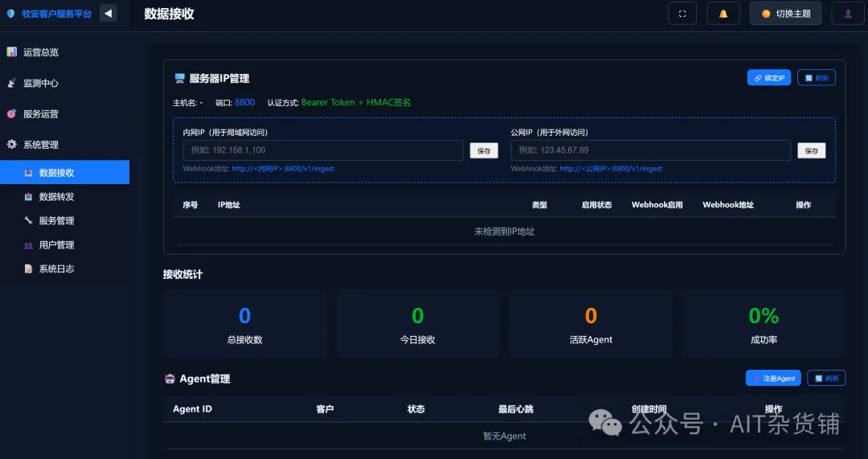Click the 今日接收 statistic card
The image size is (868, 459).
(x=417, y=323)
